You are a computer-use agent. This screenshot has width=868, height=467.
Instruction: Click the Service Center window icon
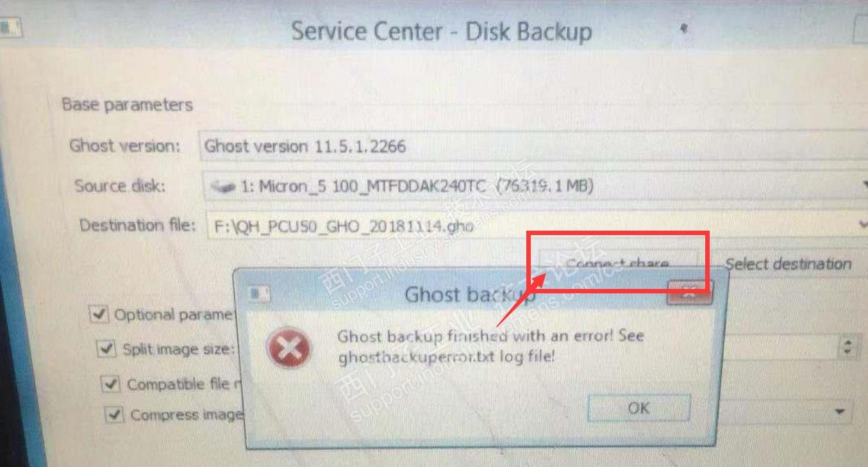tap(10, 29)
